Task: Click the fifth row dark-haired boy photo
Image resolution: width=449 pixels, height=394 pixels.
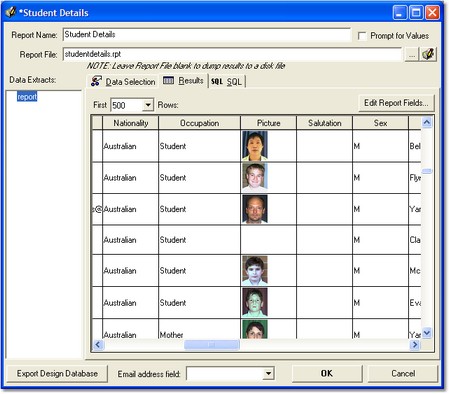Action: point(255,271)
